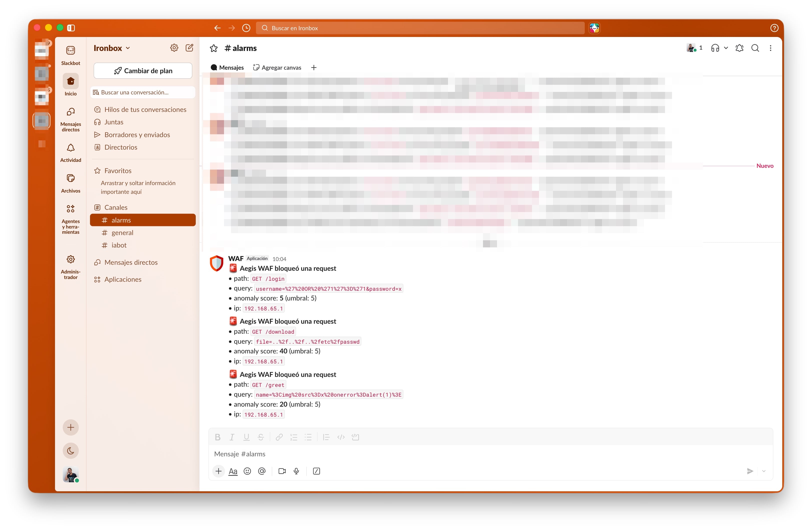The height and width of the screenshot is (530, 812).
Task: Open the channel more options menu
Action: pos(770,48)
